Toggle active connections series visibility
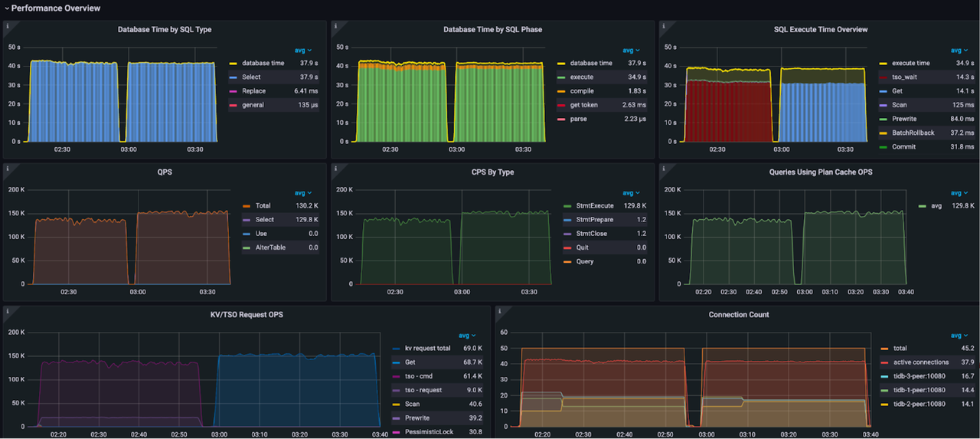The image size is (980, 439). point(920,362)
